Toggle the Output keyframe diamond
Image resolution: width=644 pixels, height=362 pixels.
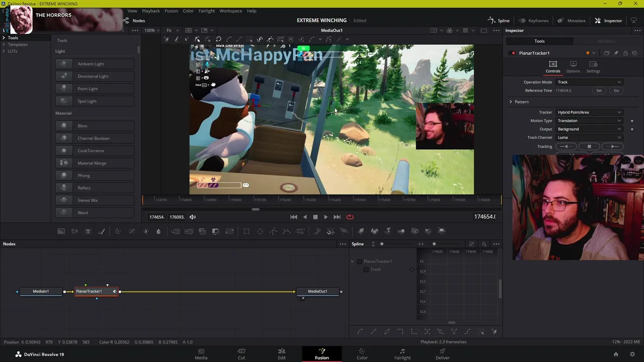(x=632, y=129)
